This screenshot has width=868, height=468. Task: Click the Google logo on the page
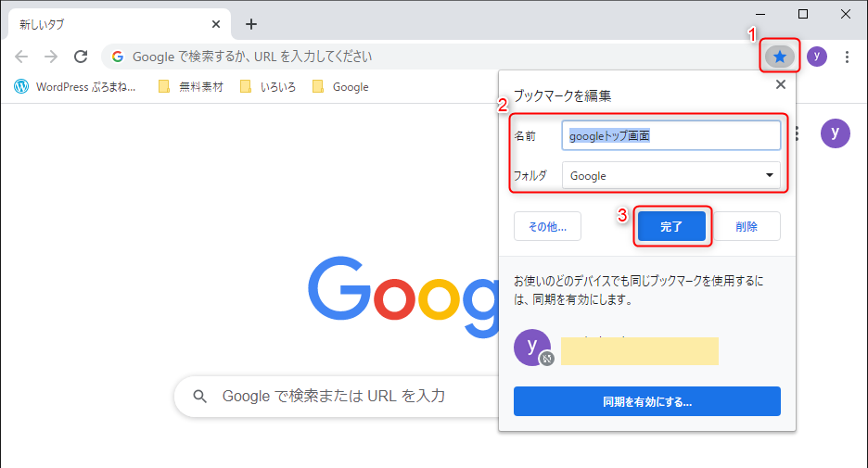click(x=403, y=297)
